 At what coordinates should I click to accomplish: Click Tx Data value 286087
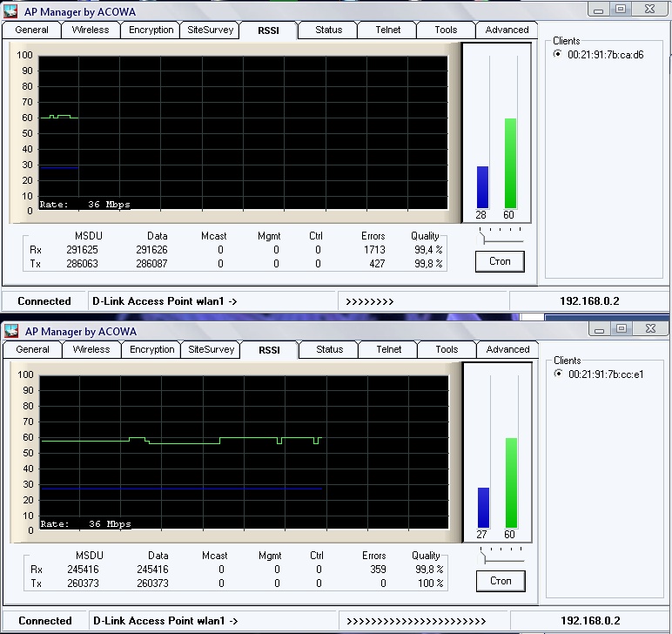[151, 264]
